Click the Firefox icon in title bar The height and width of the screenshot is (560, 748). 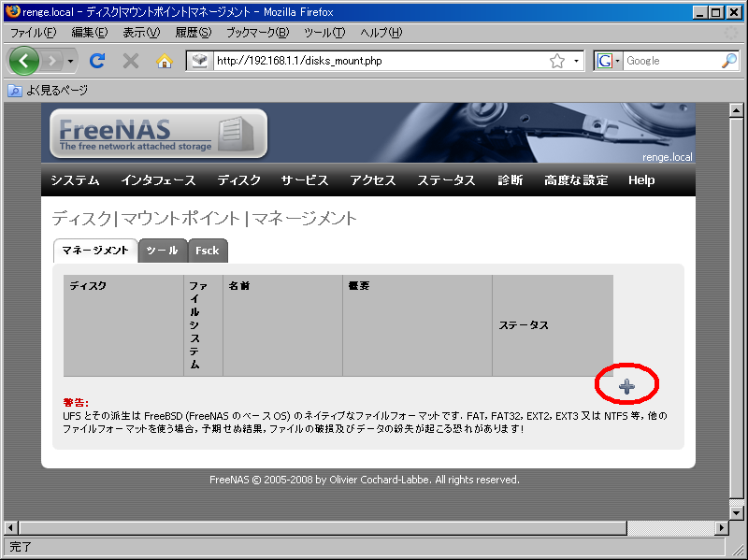(13, 11)
